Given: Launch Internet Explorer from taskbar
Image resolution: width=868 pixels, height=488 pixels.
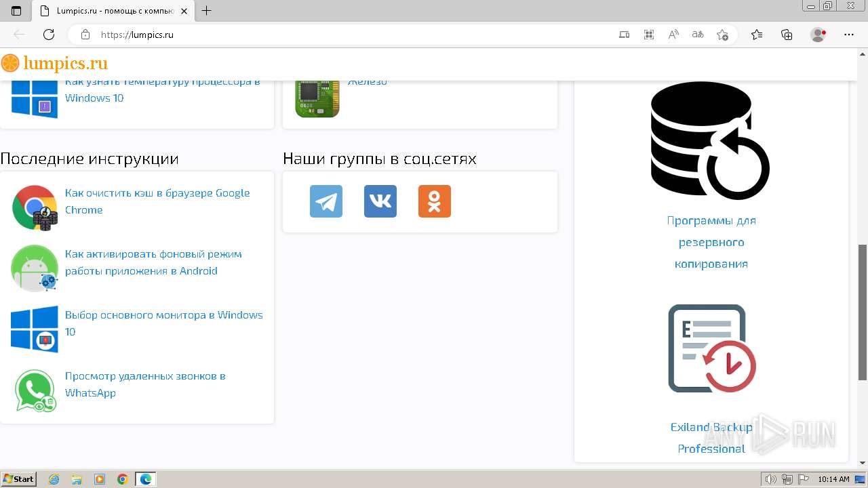Looking at the screenshot, I should coord(54,479).
